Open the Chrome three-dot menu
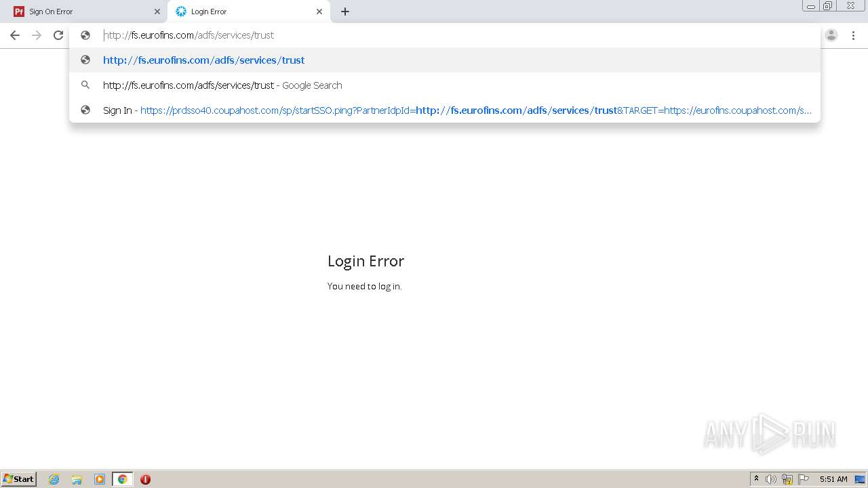 [x=853, y=35]
